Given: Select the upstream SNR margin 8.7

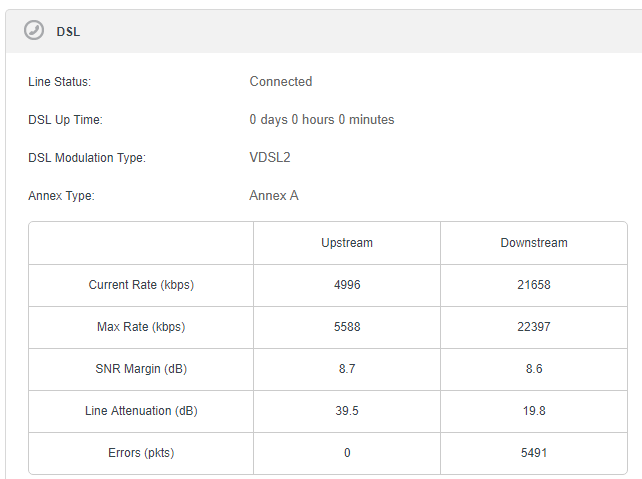Looking at the screenshot, I should [x=347, y=369].
